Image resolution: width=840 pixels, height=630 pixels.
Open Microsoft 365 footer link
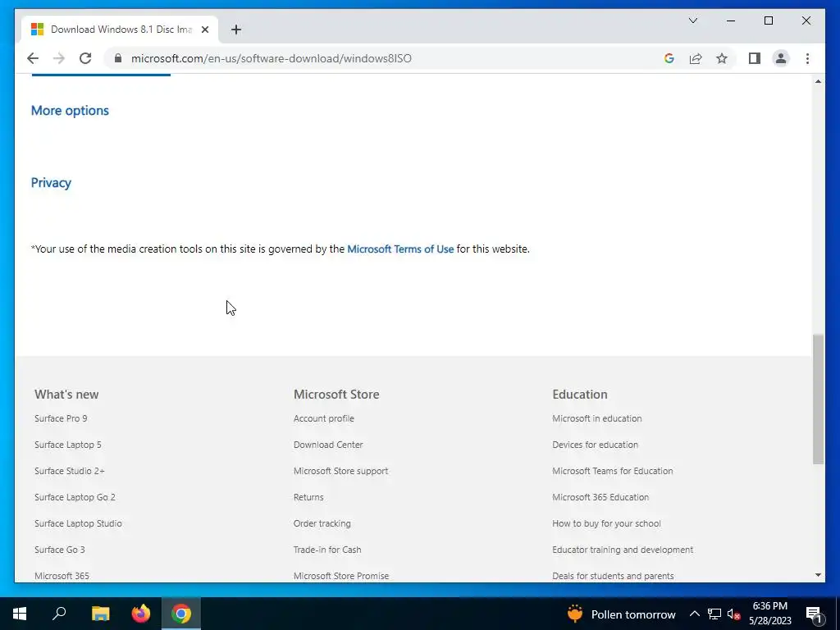point(62,576)
